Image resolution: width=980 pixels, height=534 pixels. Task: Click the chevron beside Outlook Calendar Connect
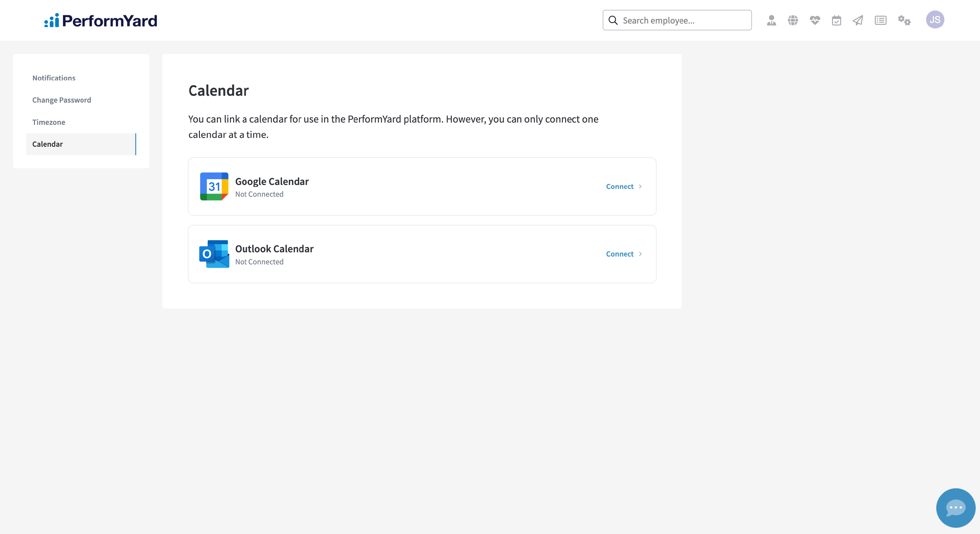click(x=640, y=254)
